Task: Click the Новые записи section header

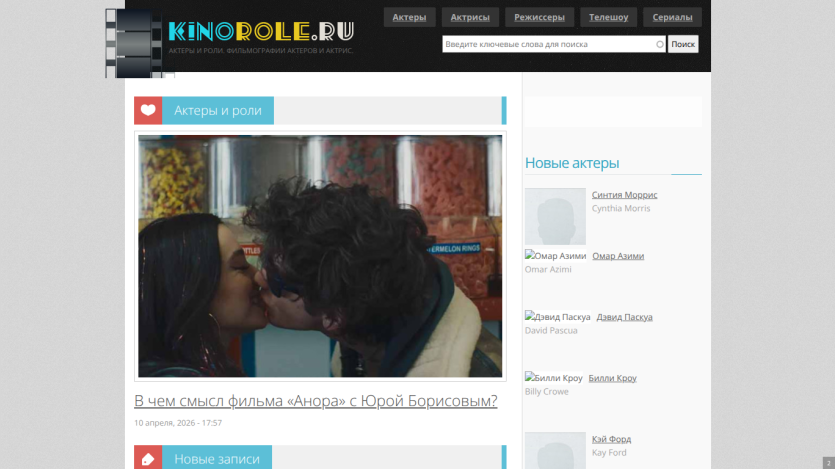Action: (x=217, y=458)
